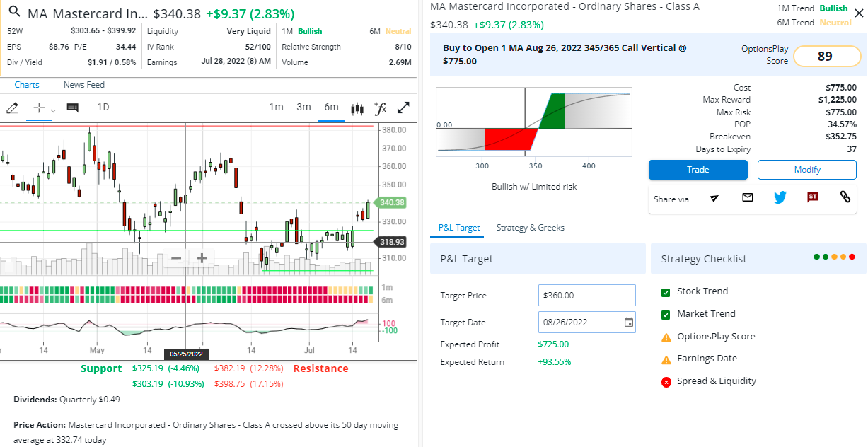Viewport: 868px width, 447px height.
Task: Select the pencil drawing tool
Action: click(x=11, y=108)
